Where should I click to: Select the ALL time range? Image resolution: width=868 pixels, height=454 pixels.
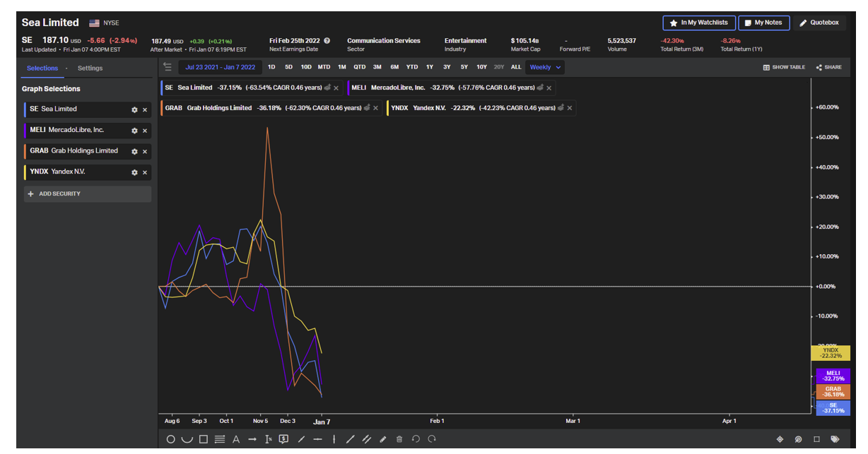point(516,67)
